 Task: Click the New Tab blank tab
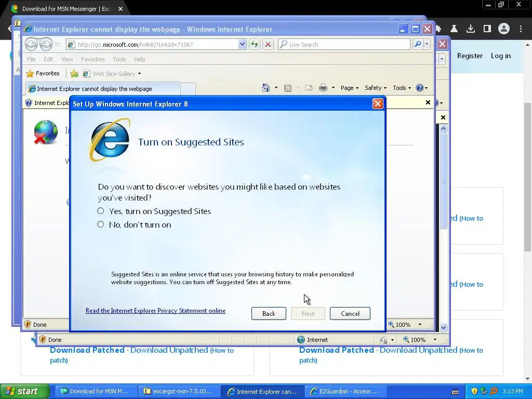pos(188,89)
